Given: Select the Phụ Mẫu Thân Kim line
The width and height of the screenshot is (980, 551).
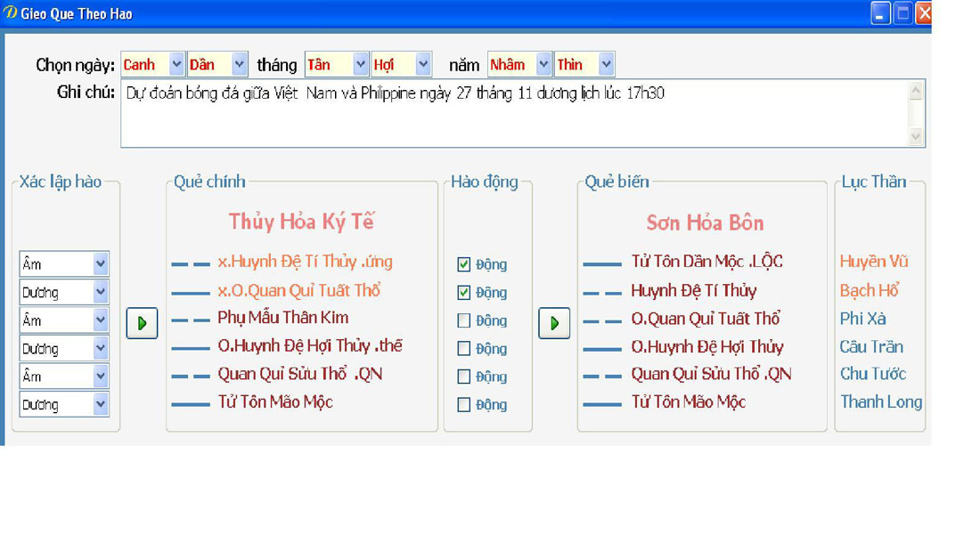Looking at the screenshot, I should click(x=282, y=318).
